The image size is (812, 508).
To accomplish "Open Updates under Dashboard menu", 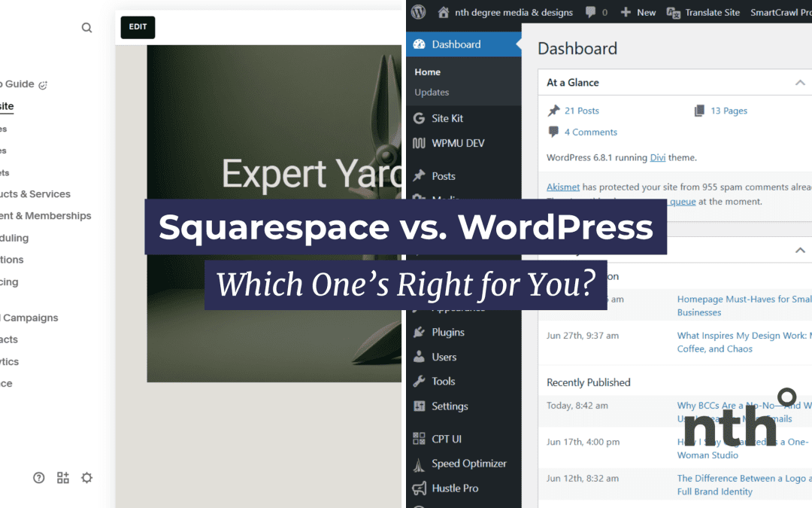I will pos(432,93).
